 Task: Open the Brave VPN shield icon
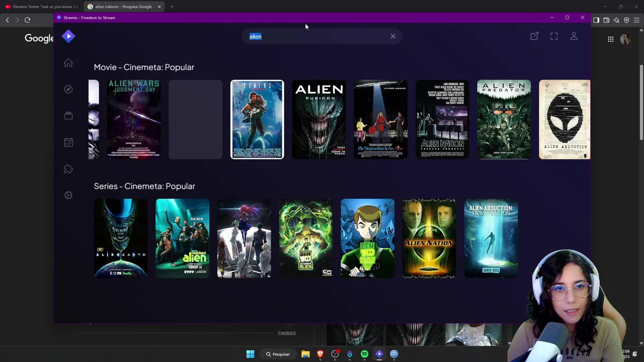626,20
